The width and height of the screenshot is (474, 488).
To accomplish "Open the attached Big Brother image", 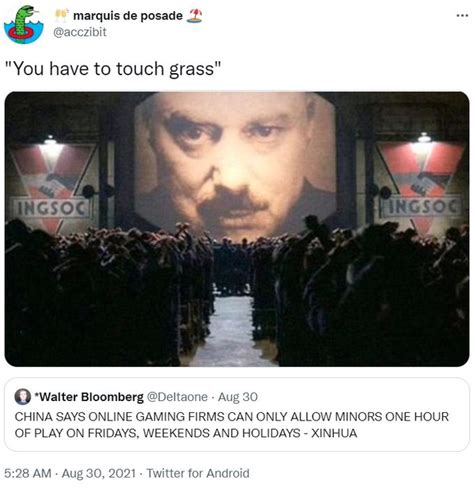I will click(237, 229).
